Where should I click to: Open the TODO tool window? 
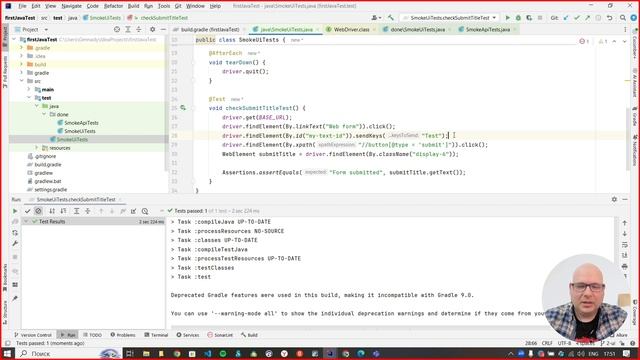[x=93, y=335]
